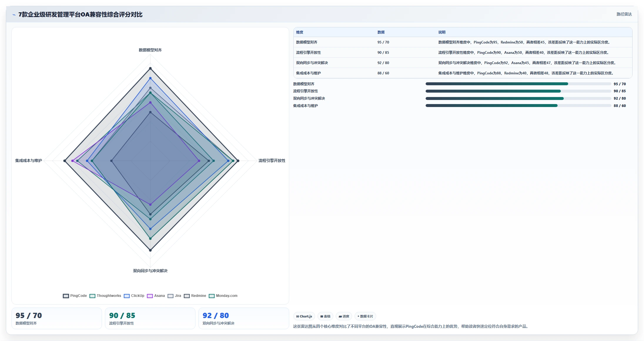This screenshot has height=341, width=644.
Task: Toggle Redmine series in legend
Action: tap(195, 296)
